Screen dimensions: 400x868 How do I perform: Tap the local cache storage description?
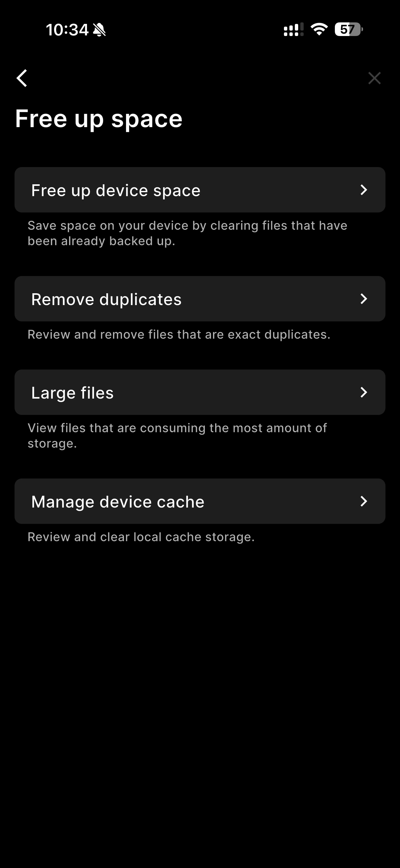tap(141, 537)
